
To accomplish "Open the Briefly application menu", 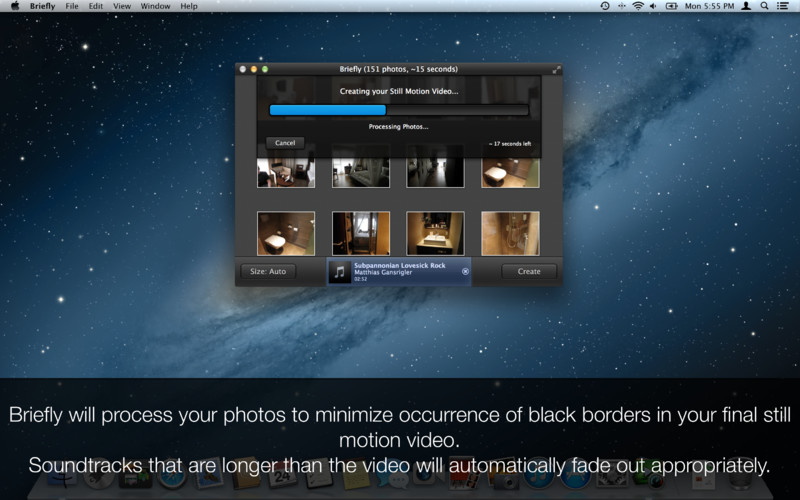I will coord(42,6).
